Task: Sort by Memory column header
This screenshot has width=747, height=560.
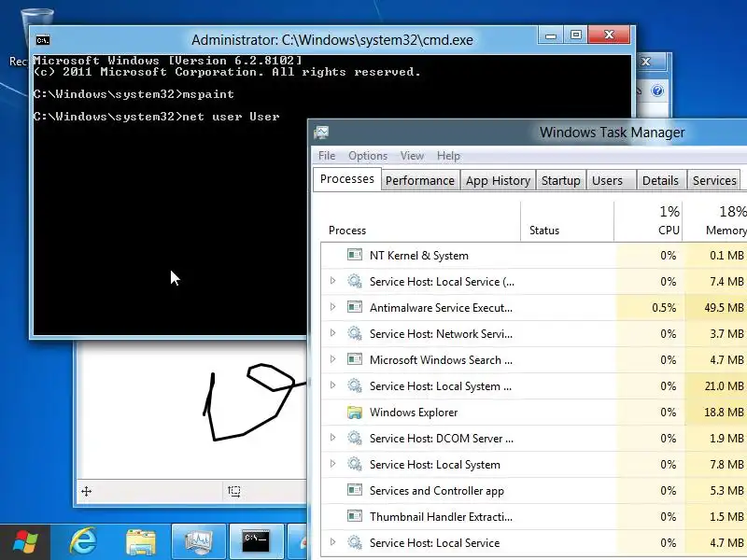Action: pos(715,222)
